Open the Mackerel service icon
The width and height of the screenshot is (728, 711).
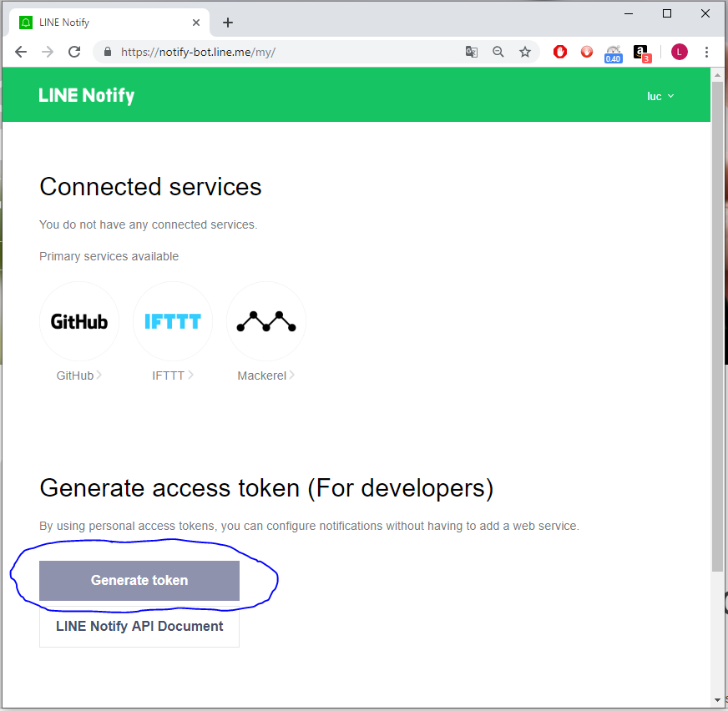[x=266, y=321]
